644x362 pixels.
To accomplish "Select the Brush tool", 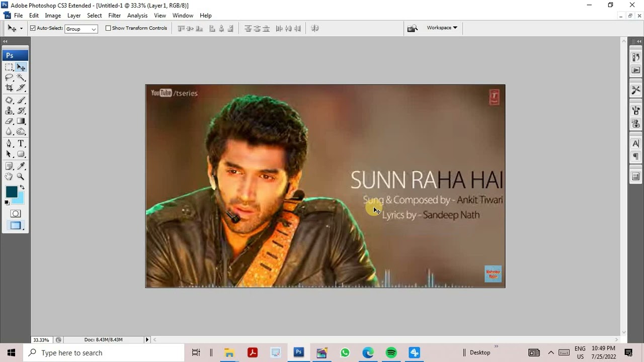I will pyautogui.click(x=21, y=100).
